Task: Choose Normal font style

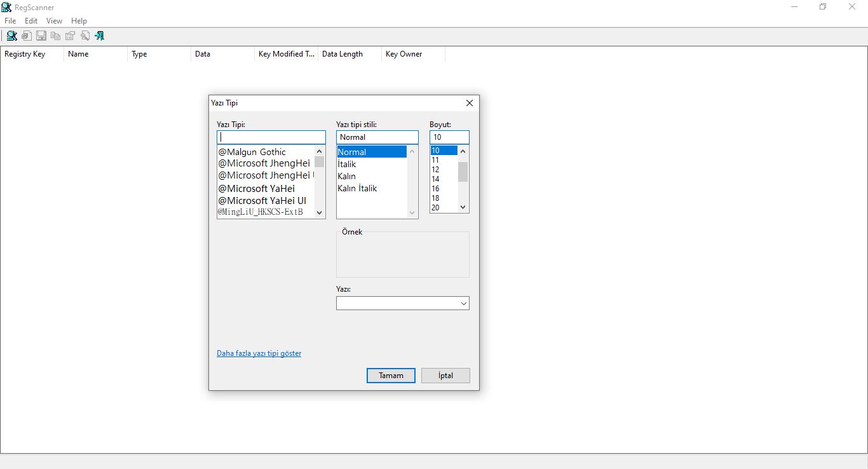Action: coord(372,152)
